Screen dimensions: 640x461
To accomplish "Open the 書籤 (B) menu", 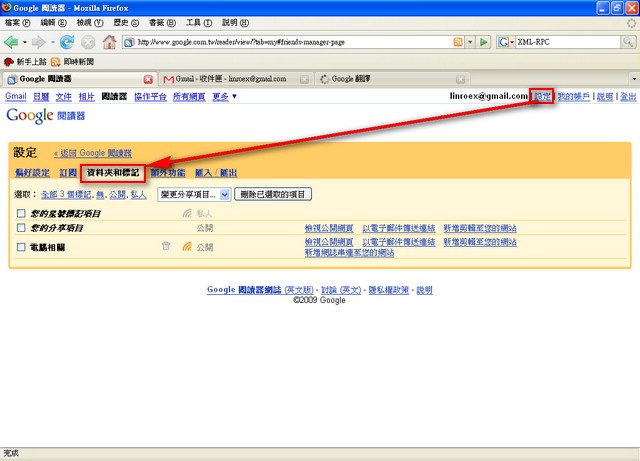I will (162, 23).
